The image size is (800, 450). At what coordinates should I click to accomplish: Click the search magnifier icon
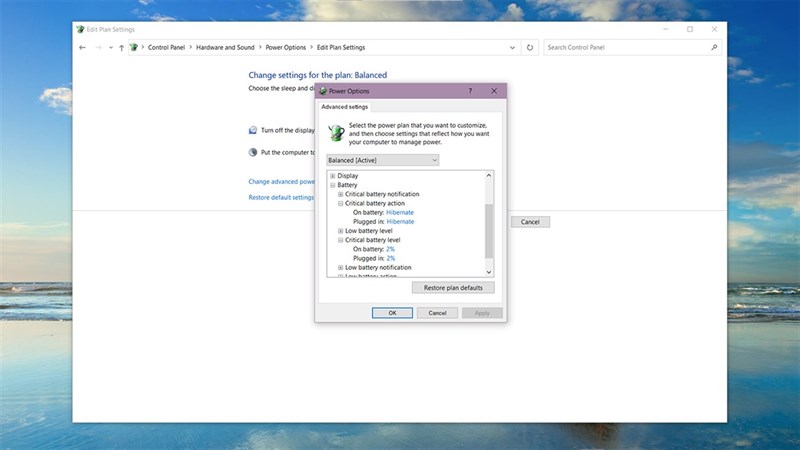[x=714, y=47]
